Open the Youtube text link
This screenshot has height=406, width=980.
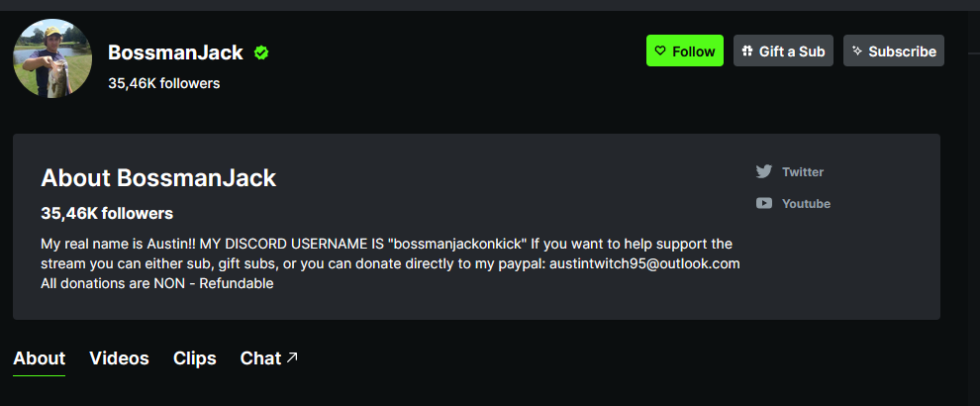(806, 203)
